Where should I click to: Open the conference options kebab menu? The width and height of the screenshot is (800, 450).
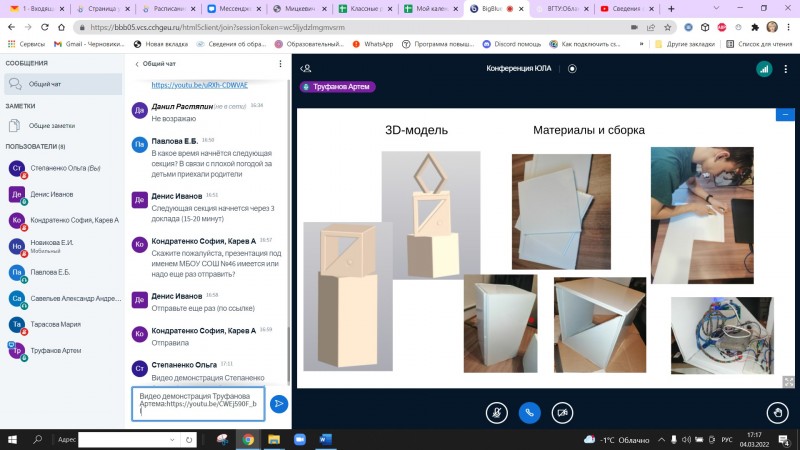(786, 69)
